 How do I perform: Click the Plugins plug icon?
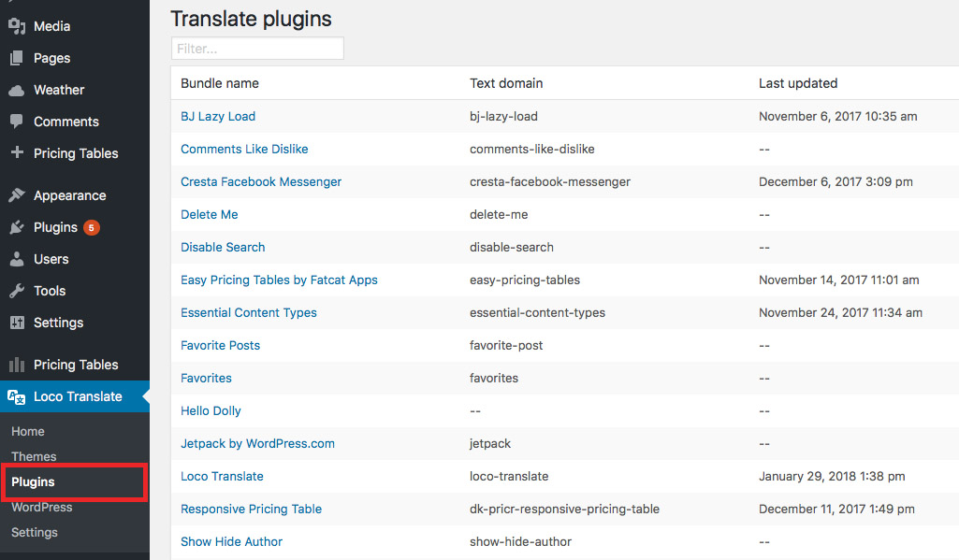coord(17,227)
